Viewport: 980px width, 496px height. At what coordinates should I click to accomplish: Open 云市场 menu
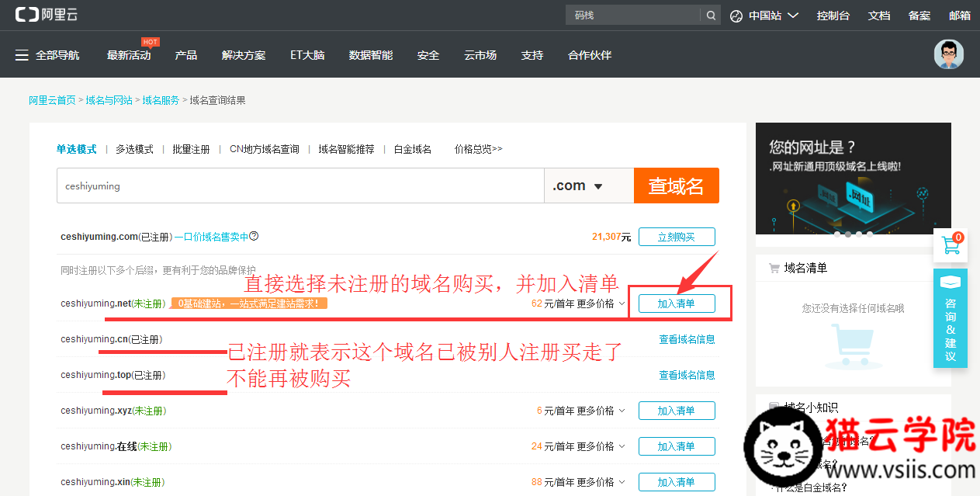point(480,55)
